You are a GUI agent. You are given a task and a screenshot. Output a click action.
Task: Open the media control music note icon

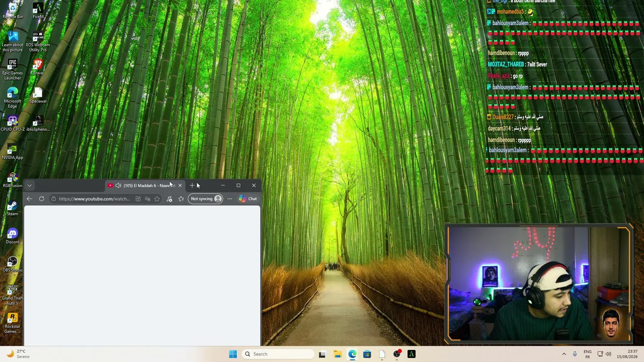click(169, 199)
